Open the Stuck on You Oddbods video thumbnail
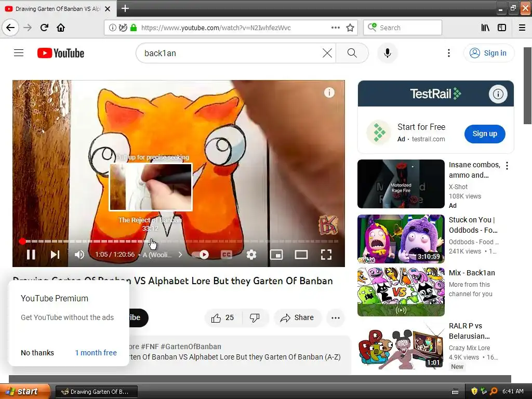The image size is (532, 399). coord(401,239)
